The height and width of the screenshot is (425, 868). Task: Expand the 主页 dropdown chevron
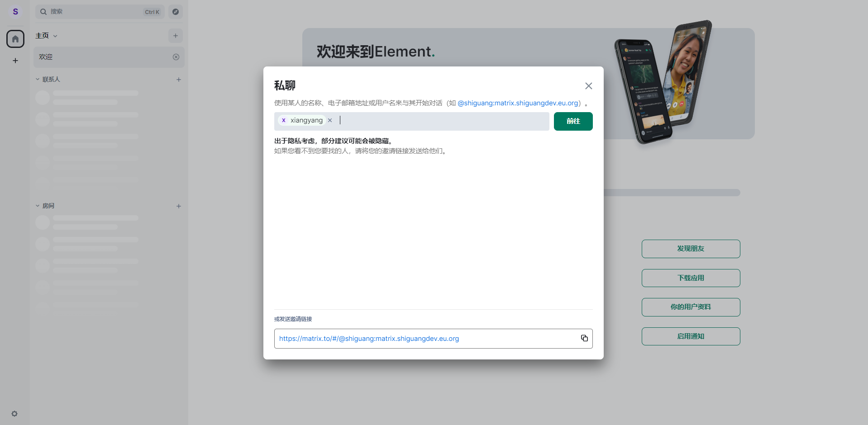coord(55,36)
